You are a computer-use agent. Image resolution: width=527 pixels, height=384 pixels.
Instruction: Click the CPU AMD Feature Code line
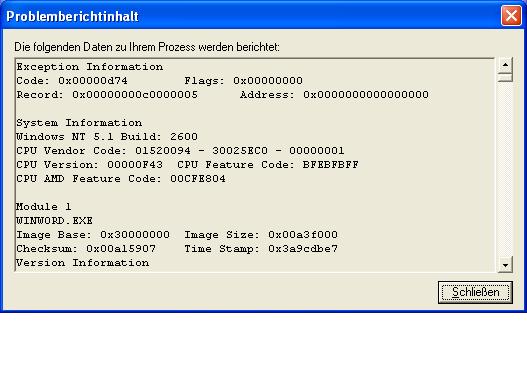pyautogui.click(x=121, y=179)
